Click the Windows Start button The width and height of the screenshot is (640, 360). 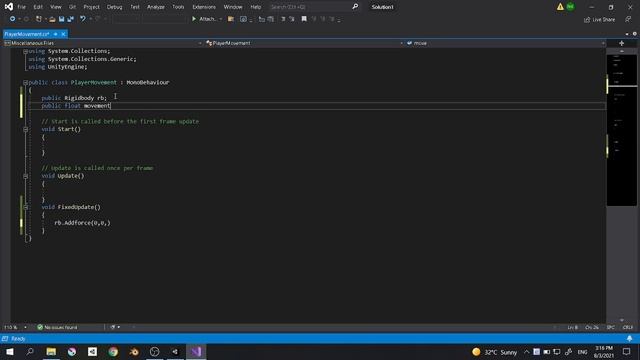click(10, 351)
